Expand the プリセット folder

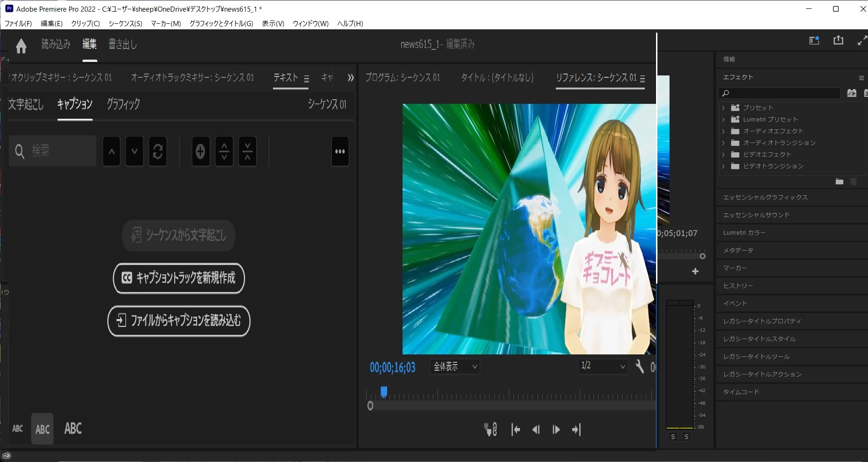point(724,108)
